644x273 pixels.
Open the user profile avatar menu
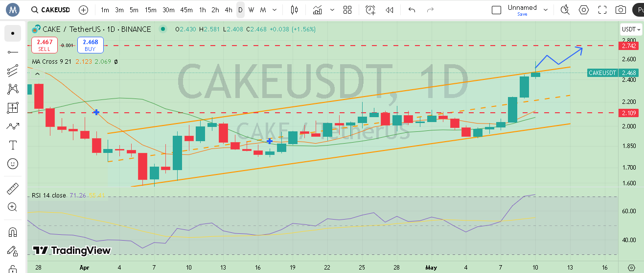coord(12,9)
